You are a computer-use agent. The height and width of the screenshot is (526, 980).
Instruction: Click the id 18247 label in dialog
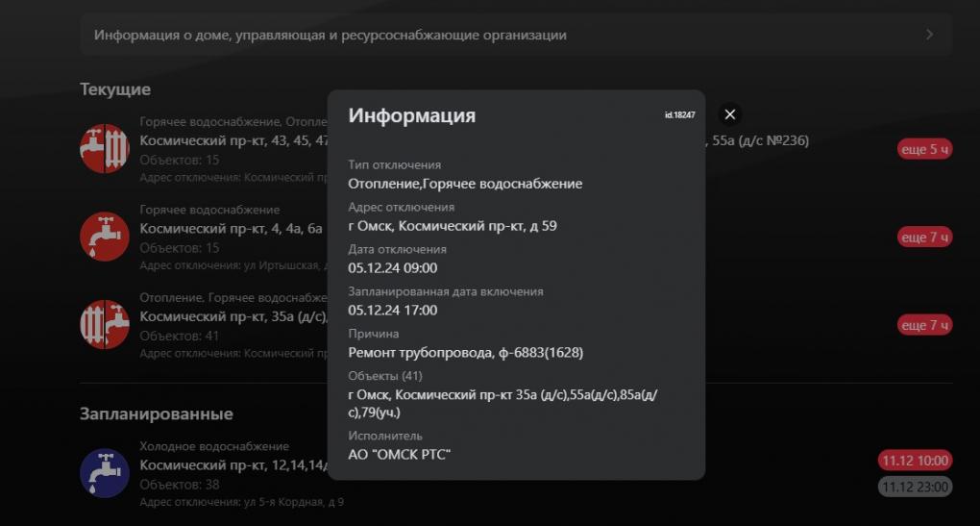click(679, 115)
